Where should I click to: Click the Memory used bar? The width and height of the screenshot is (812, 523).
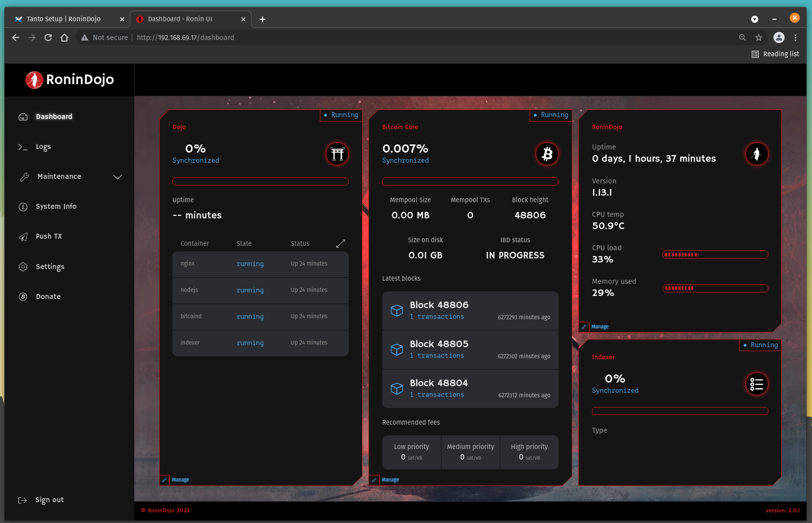pos(715,288)
